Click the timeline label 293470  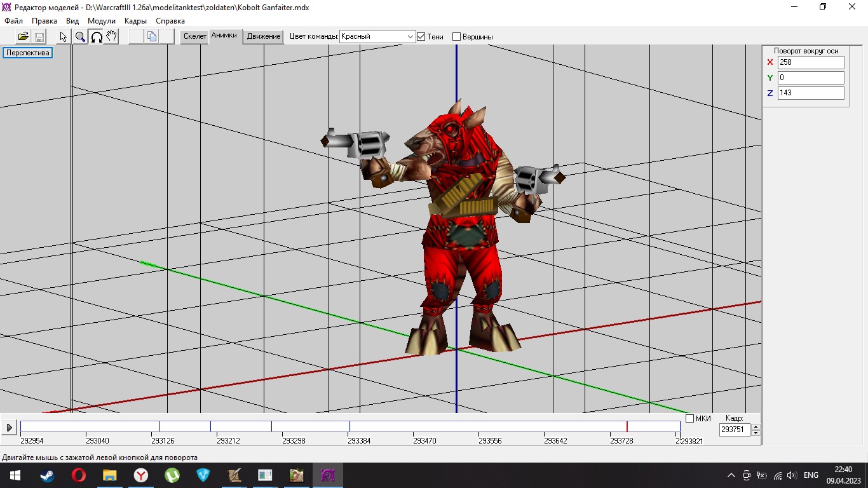(424, 441)
